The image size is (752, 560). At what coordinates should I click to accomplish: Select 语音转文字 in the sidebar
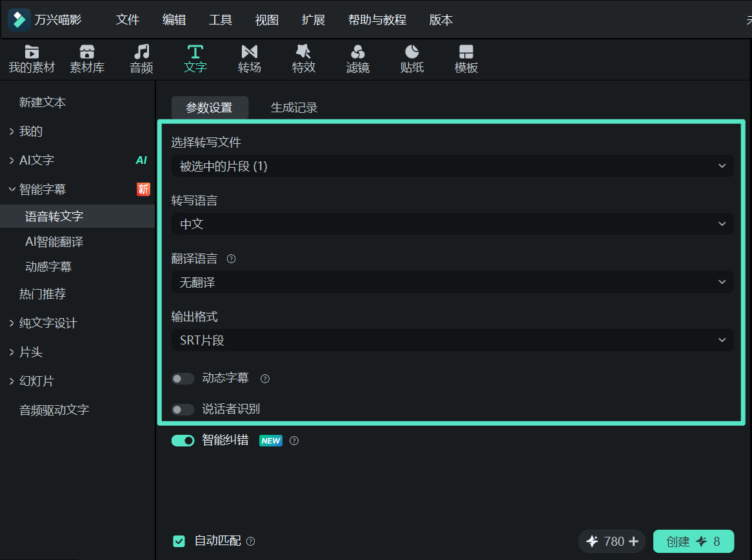[77, 216]
